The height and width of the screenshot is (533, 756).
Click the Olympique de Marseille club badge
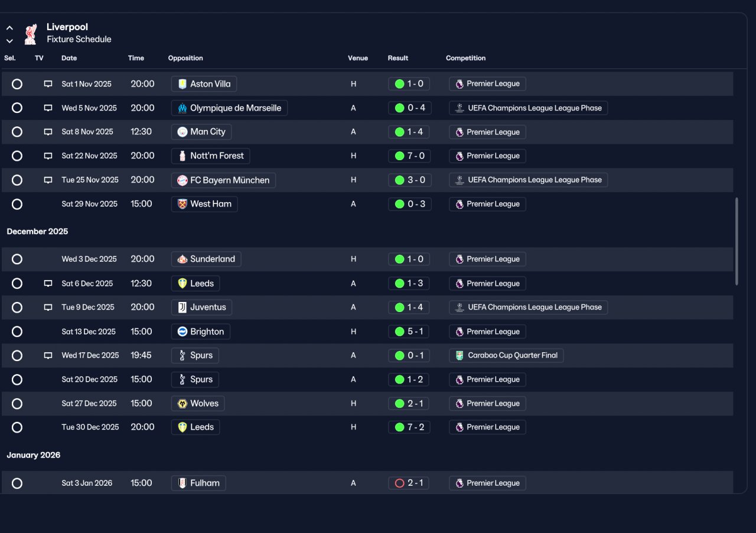tap(183, 108)
